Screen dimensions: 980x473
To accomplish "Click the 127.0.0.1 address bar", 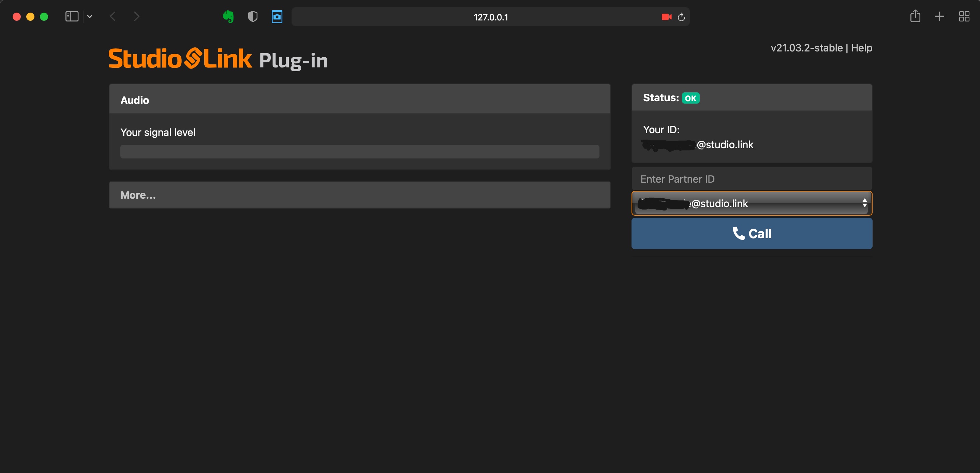I will click(x=490, y=17).
